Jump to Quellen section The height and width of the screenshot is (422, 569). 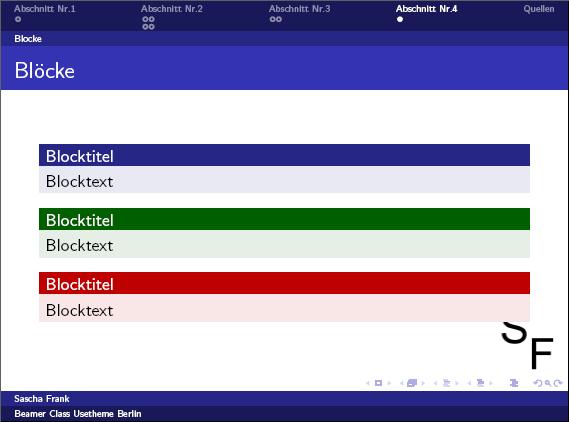[539, 9]
